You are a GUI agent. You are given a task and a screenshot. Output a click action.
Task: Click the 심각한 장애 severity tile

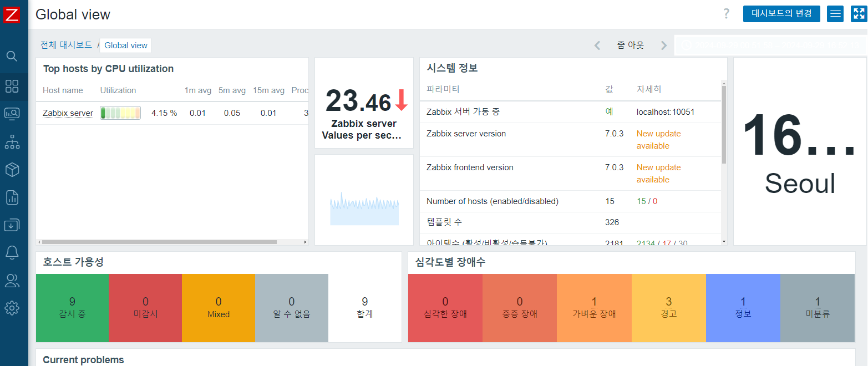pyautogui.click(x=445, y=308)
